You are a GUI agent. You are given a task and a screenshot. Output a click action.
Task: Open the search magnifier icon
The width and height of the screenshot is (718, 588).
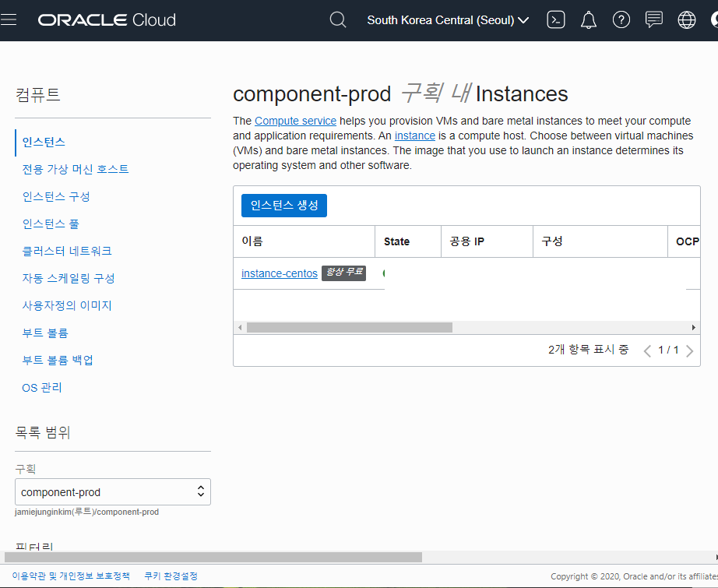pyautogui.click(x=338, y=19)
